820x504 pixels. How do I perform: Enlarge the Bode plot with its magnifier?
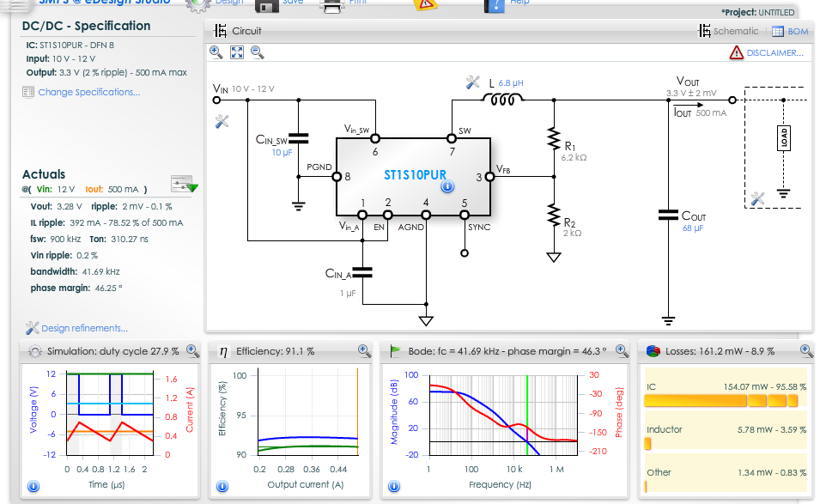click(x=622, y=350)
